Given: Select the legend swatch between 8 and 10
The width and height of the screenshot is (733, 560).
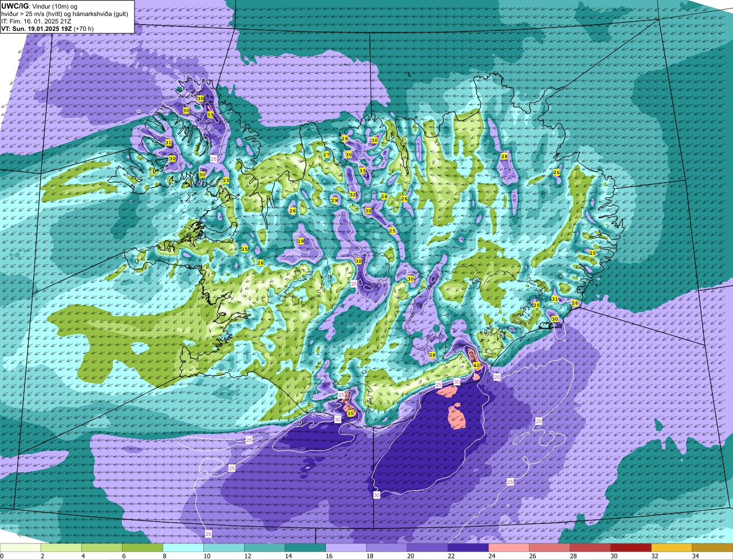Looking at the screenshot, I should click(183, 547).
